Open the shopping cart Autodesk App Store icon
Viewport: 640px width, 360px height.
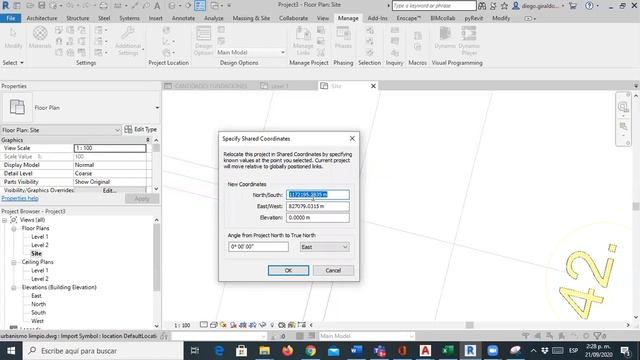(x=573, y=6)
